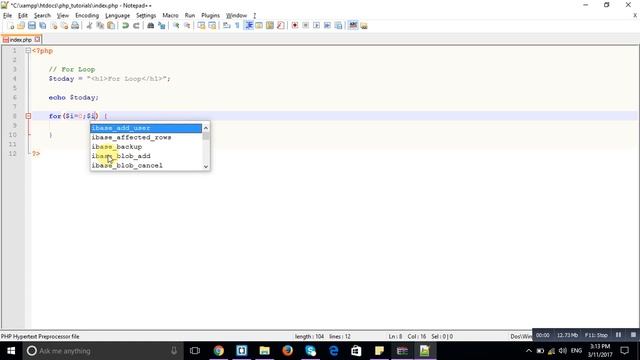
Task: Open the Edit menu
Action: tap(23, 16)
